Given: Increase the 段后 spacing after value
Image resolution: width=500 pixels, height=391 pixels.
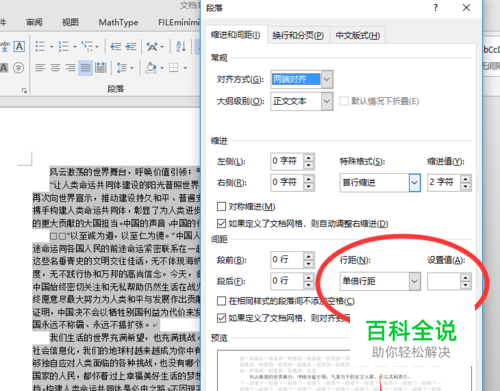Looking at the screenshot, I should coord(309,277).
